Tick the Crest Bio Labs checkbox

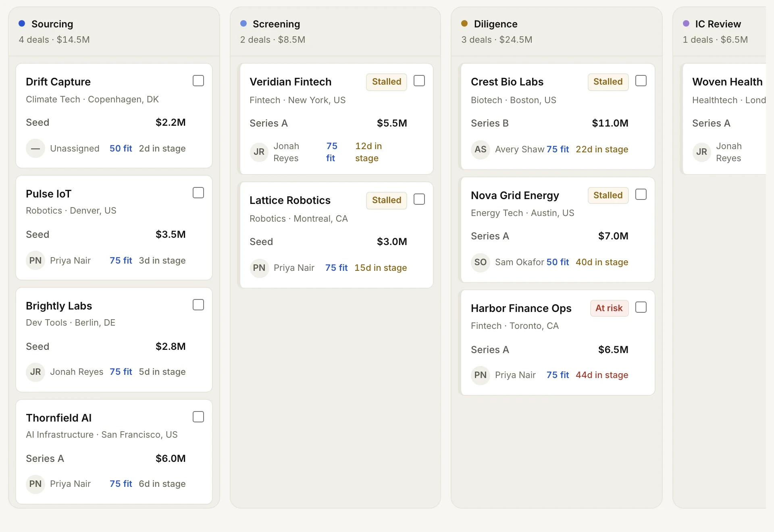point(641,81)
